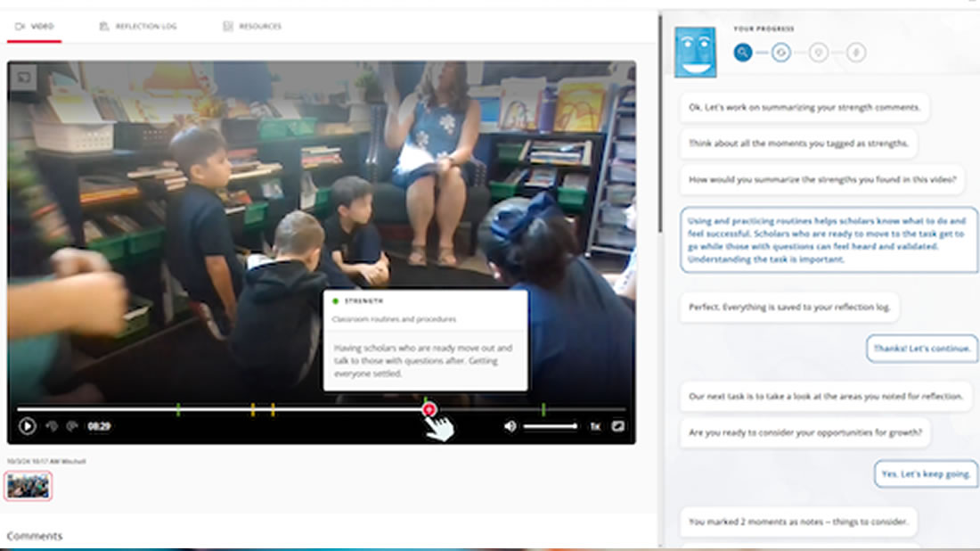Adjust the volume slider

click(x=550, y=426)
